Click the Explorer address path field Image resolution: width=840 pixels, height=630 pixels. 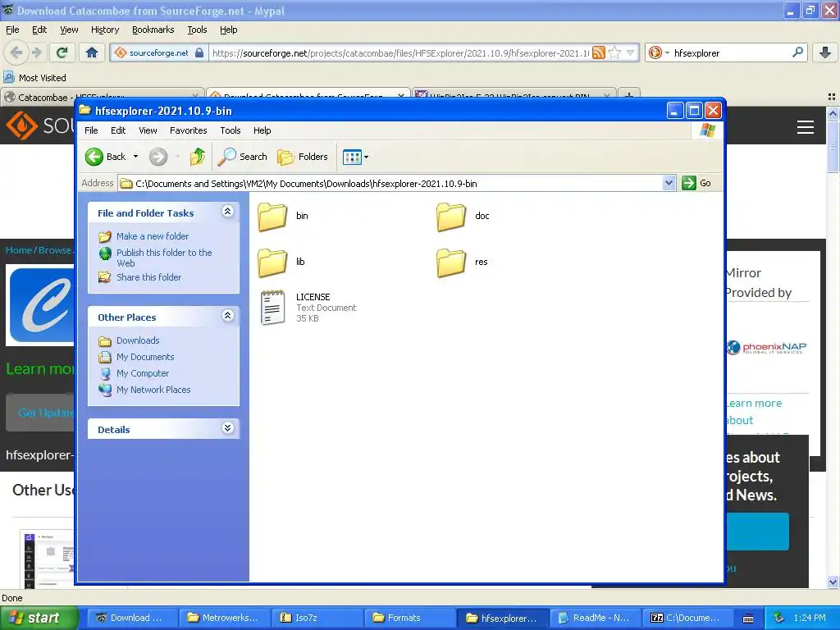[390, 183]
